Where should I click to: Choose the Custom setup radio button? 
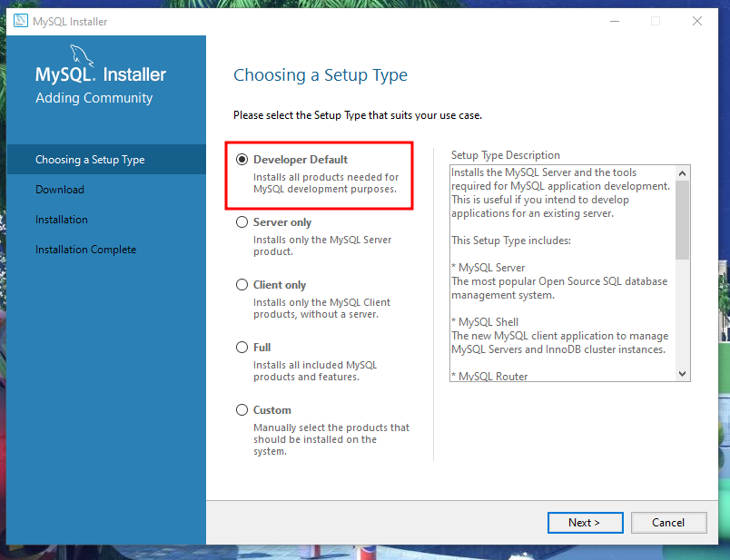242,409
